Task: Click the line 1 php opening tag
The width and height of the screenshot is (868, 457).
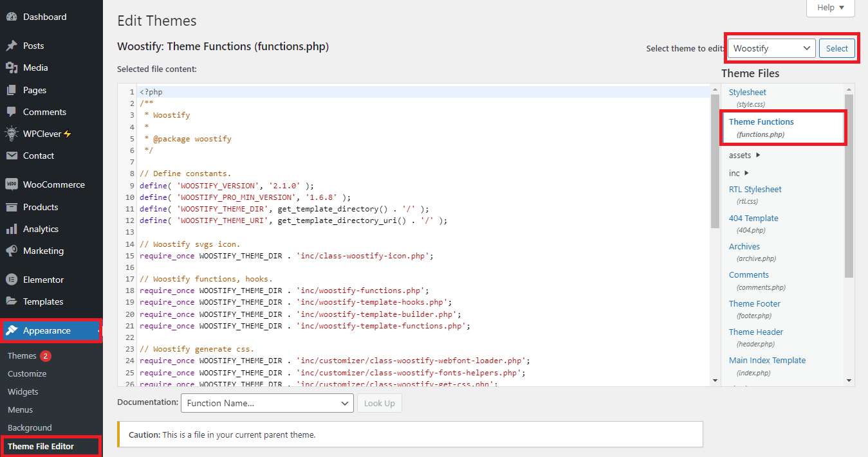Action: pyautogui.click(x=151, y=92)
